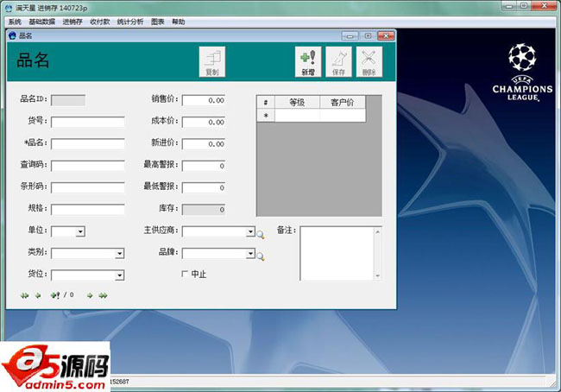The width and height of the screenshot is (561, 392).
Task: Click the 复制 (copy) toolbar icon
Action: point(211,61)
